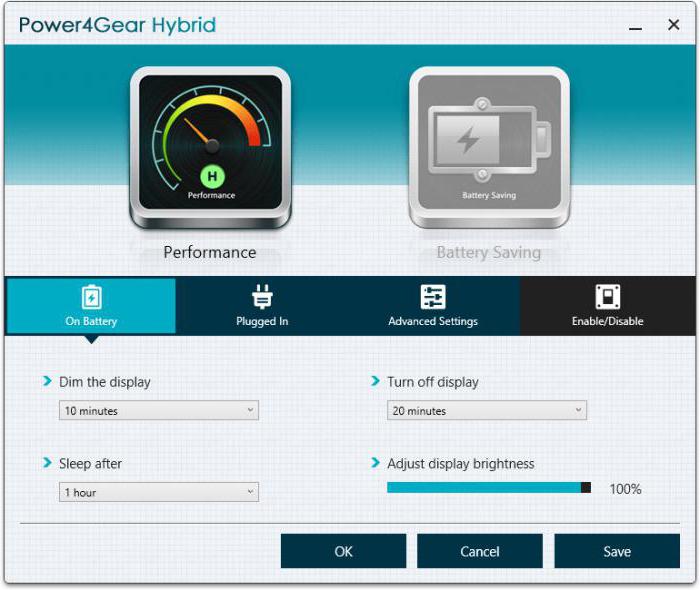The image size is (700, 590).
Task: Click the Enable/Disable switch icon
Action: (x=608, y=297)
